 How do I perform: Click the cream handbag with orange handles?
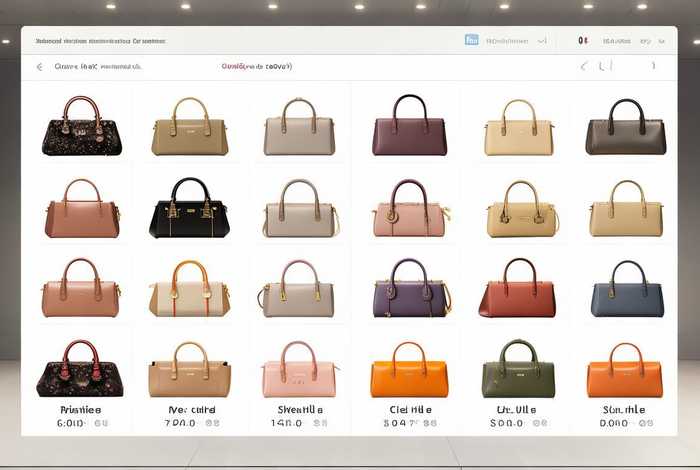pyautogui.click(x=189, y=290)
